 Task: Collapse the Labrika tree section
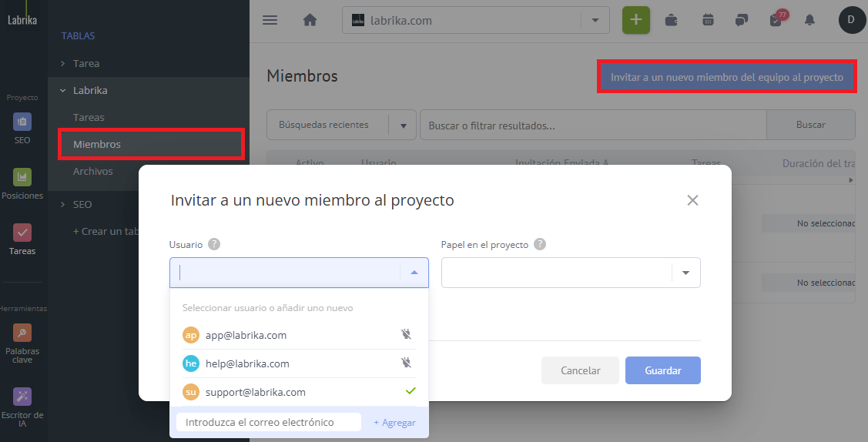point(62,90)
